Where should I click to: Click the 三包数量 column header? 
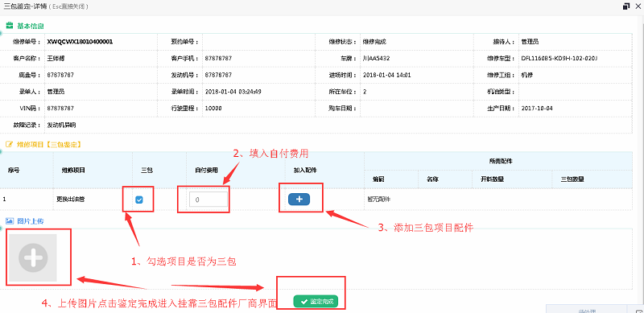[x=572, y=179]
